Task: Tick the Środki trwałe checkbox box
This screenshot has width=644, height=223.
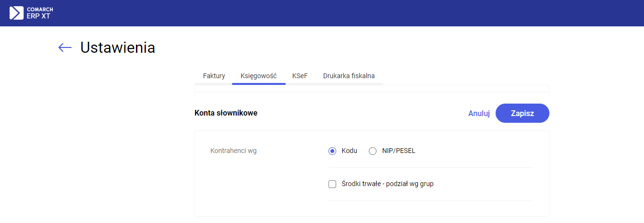Action: click(332, 184)
